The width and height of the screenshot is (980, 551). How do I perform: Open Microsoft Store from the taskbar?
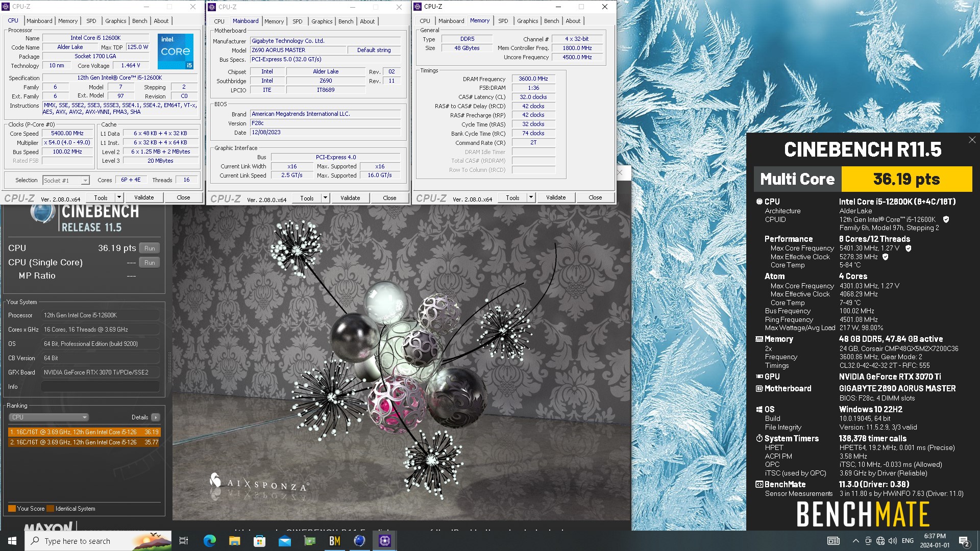[x=260, y=541]
